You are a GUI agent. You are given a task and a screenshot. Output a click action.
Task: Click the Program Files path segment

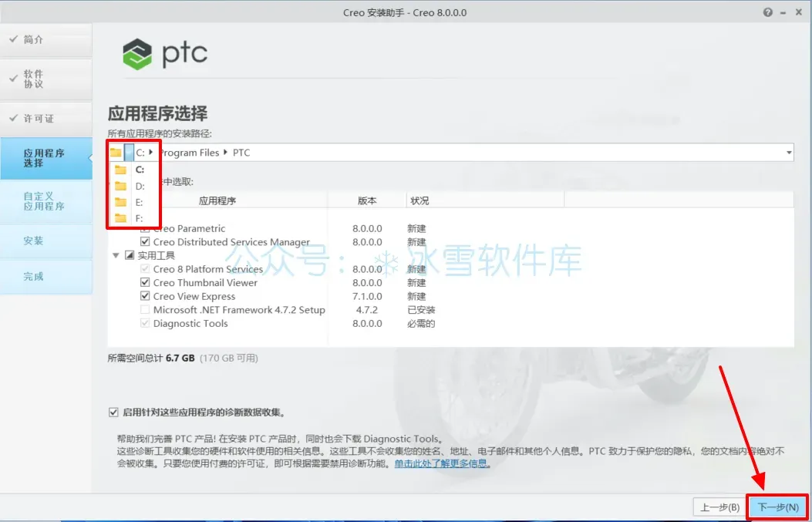[188, 153]
